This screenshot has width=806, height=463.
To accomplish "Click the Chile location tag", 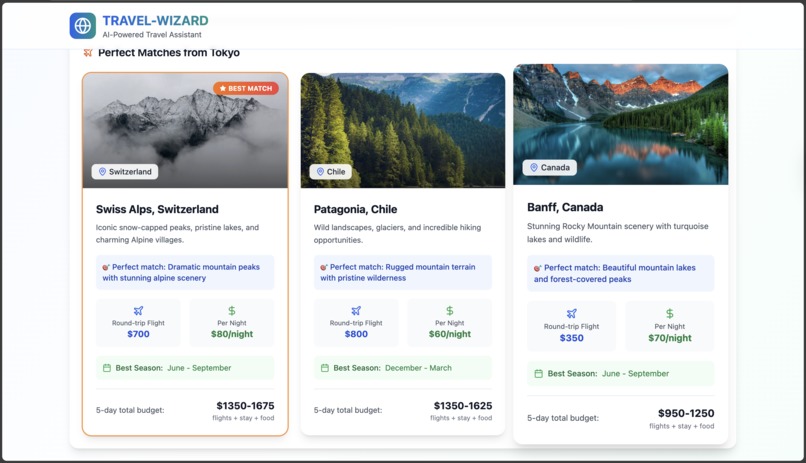I will pyautogui.click(x=331, y=172).
